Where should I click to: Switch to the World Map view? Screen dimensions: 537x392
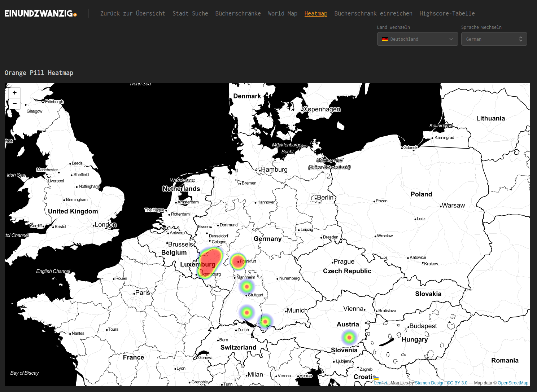(283, 13)
